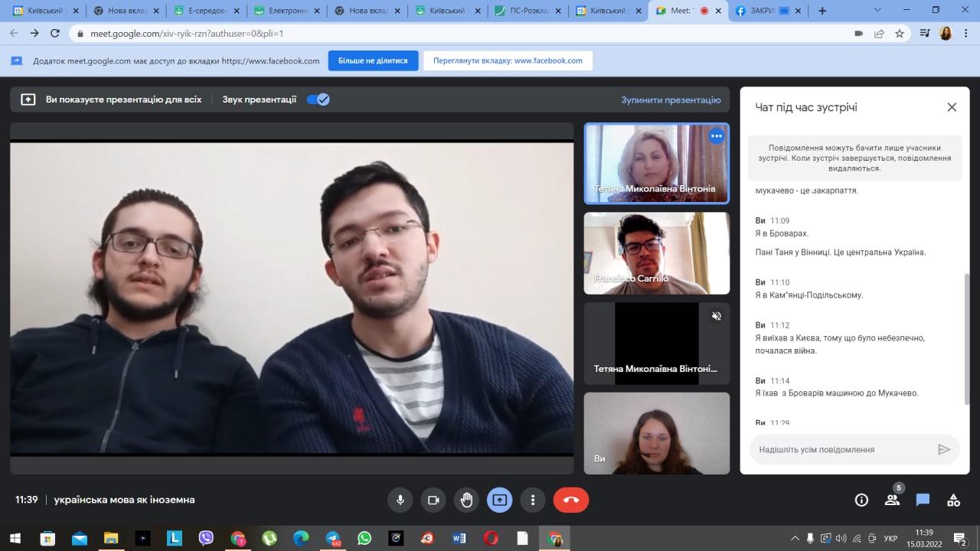
Task: Turn off the camera button
Action: tap(433, 500)
